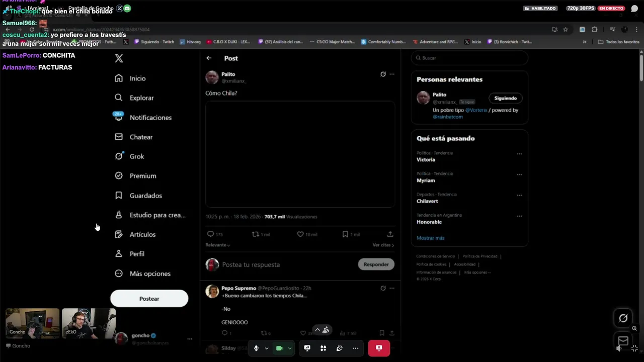Viewport: 644px width, 362px height.
Task: Click the Ver citas link
Action: coord(383,245)
